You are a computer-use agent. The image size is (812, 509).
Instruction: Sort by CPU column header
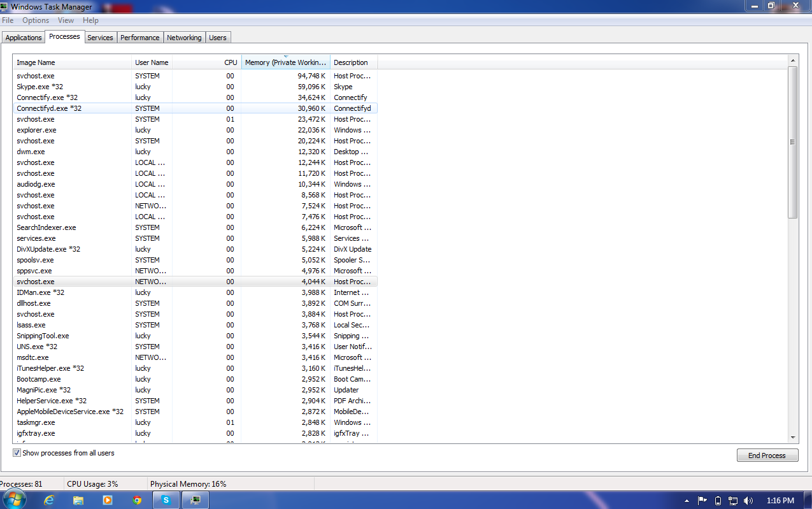pos(207,62)
